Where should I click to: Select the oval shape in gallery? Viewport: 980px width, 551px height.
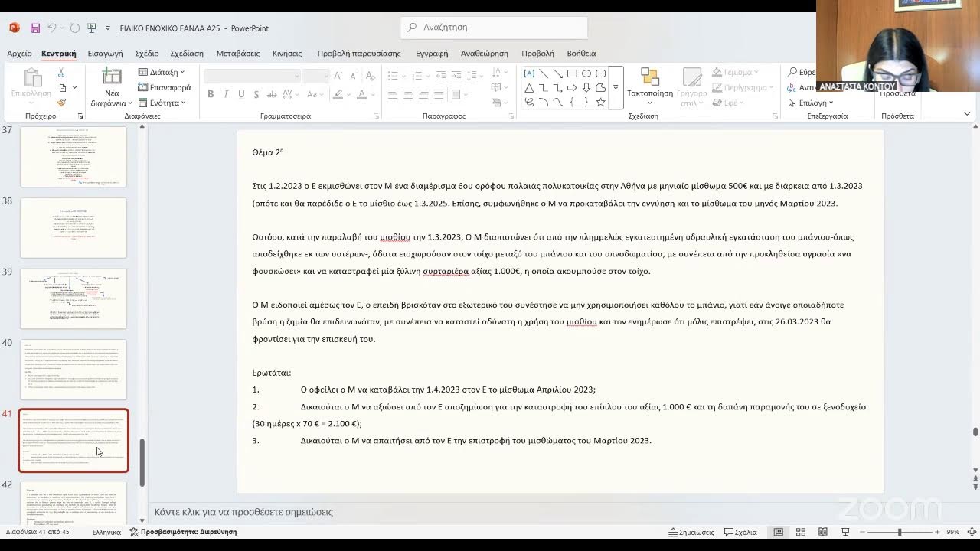coord(586,73)
